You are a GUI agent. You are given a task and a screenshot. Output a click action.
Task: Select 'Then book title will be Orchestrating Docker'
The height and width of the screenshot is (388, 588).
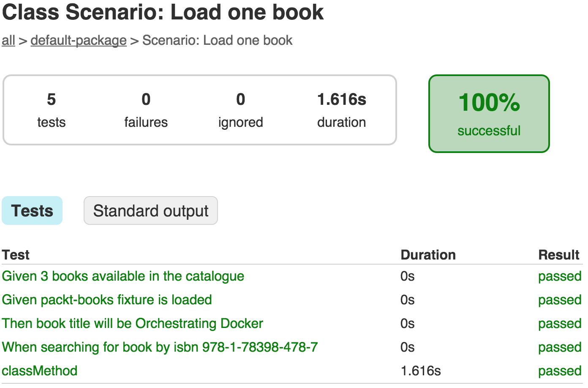coord(132,323)
